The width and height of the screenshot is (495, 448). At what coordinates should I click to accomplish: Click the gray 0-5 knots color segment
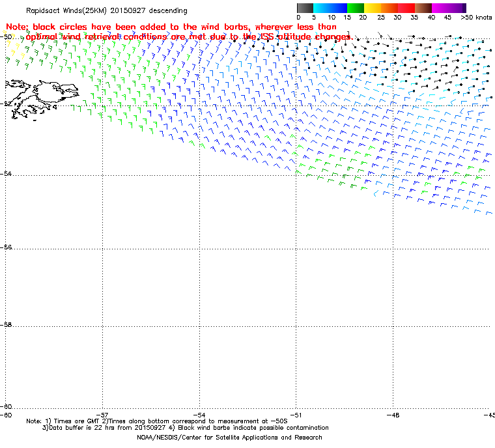click(305, 8)
